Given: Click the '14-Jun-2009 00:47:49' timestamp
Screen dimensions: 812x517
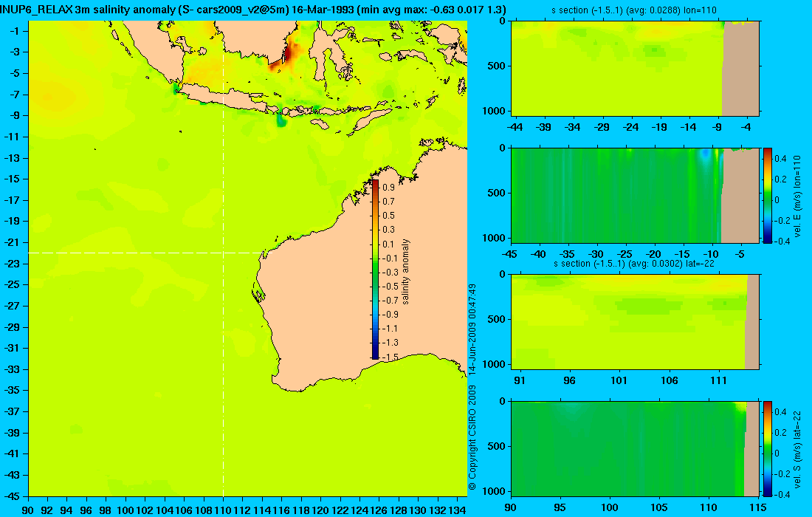Looking at the screenshot, I should point(472,329).
